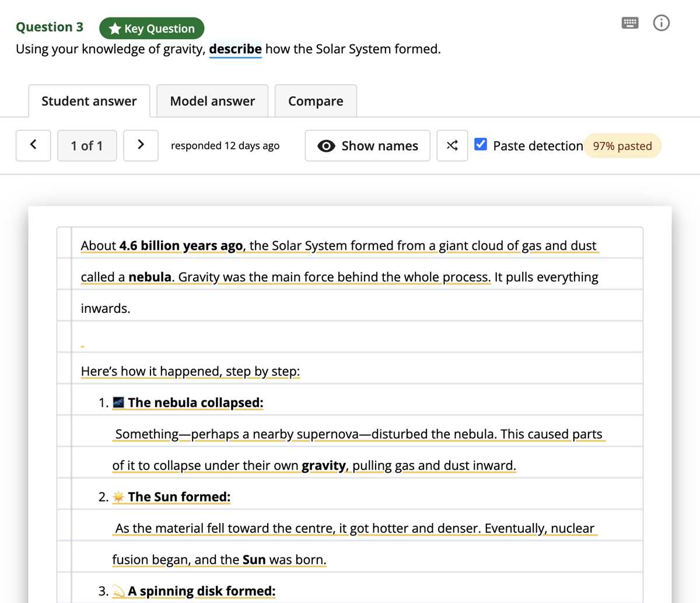
Task: Go to the next student response
Action: coord(141,145)
